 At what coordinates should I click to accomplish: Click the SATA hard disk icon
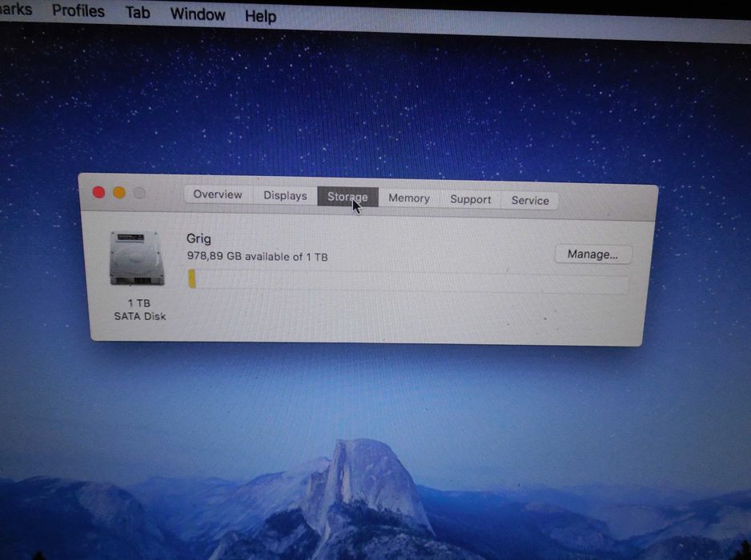(137, 258)
